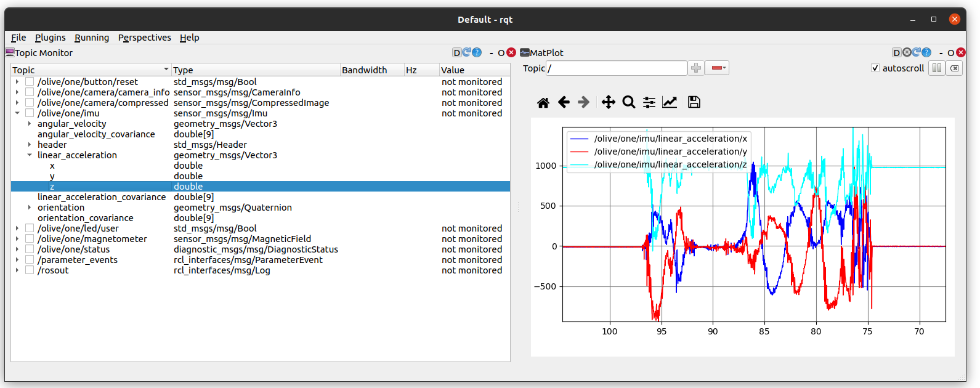
Task: Select the Zoom magnifier tool in MatPlot
Action: pos(628,103)
